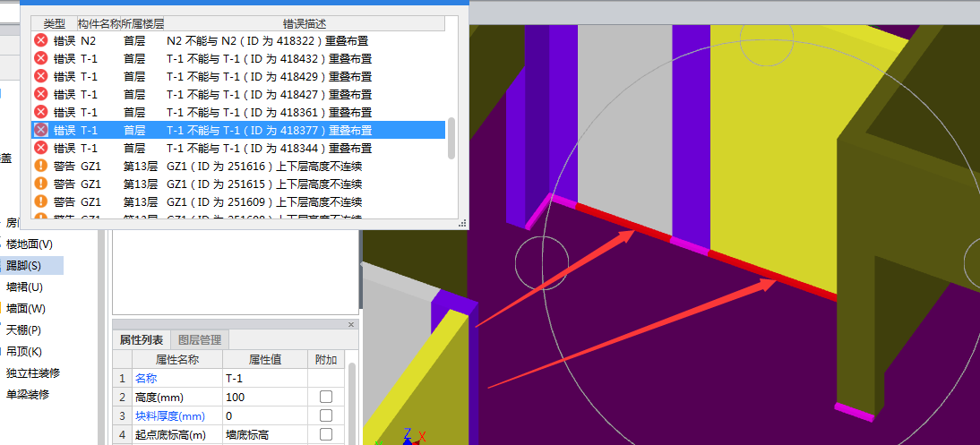Select description 'T-1 不能与 T-1 (ID 为 418344)'
980x445 pixels.
269,148
